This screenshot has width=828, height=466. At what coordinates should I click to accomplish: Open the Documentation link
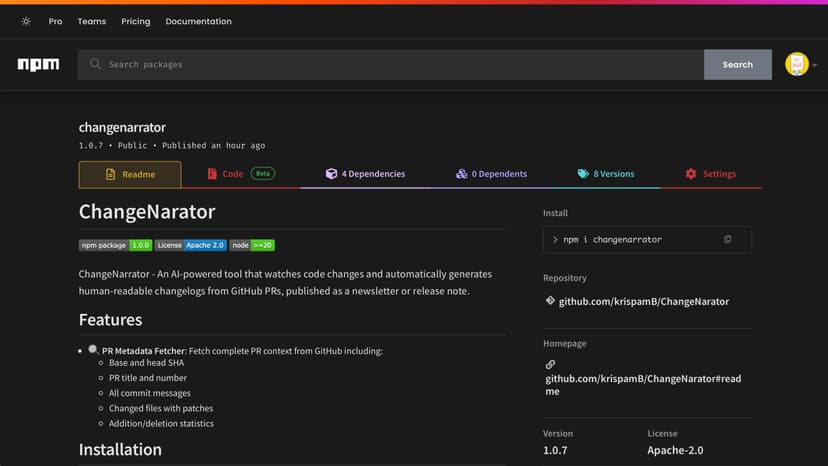pyautogui.click(x=199, y=22)
